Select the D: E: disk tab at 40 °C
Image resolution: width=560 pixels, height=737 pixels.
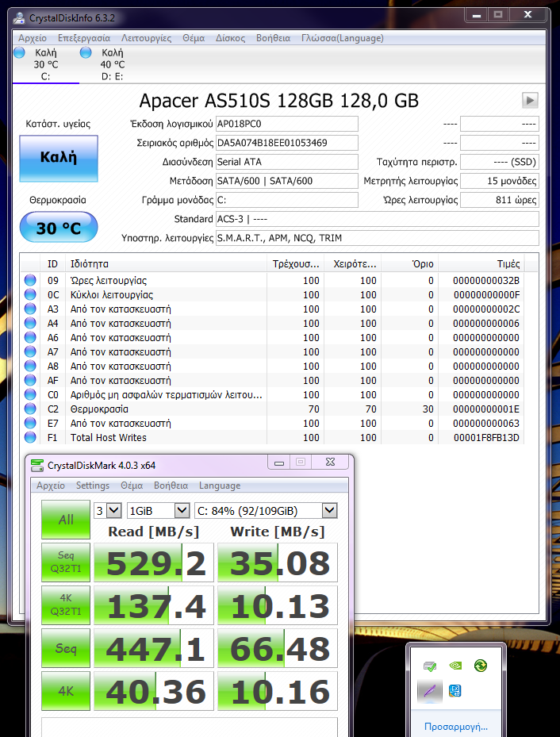coord(113,64)
